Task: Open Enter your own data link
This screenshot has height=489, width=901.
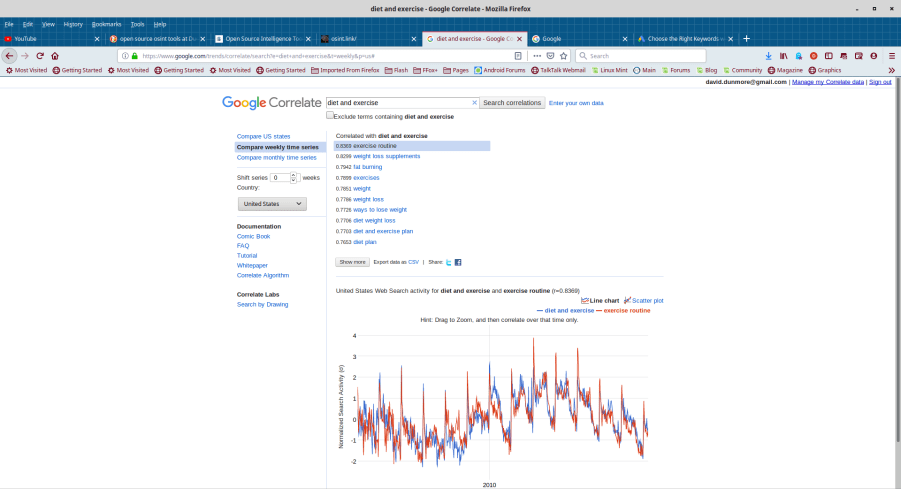Action: [576, 103]
